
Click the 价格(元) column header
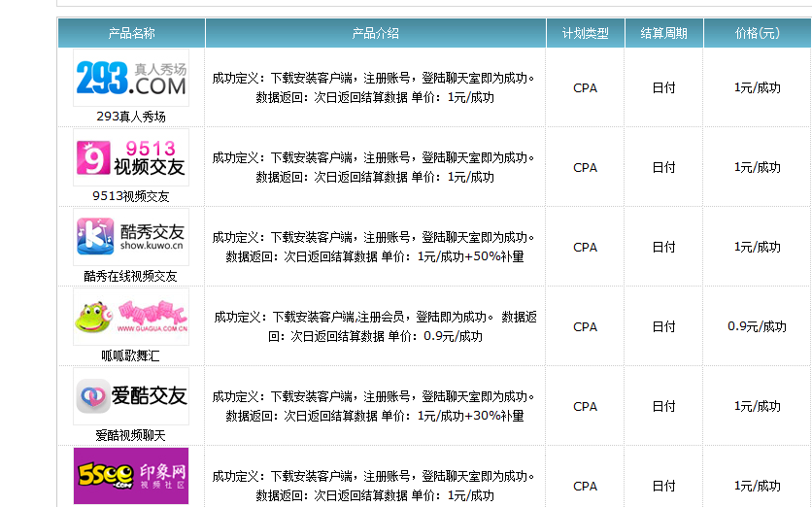pos(757,33)
